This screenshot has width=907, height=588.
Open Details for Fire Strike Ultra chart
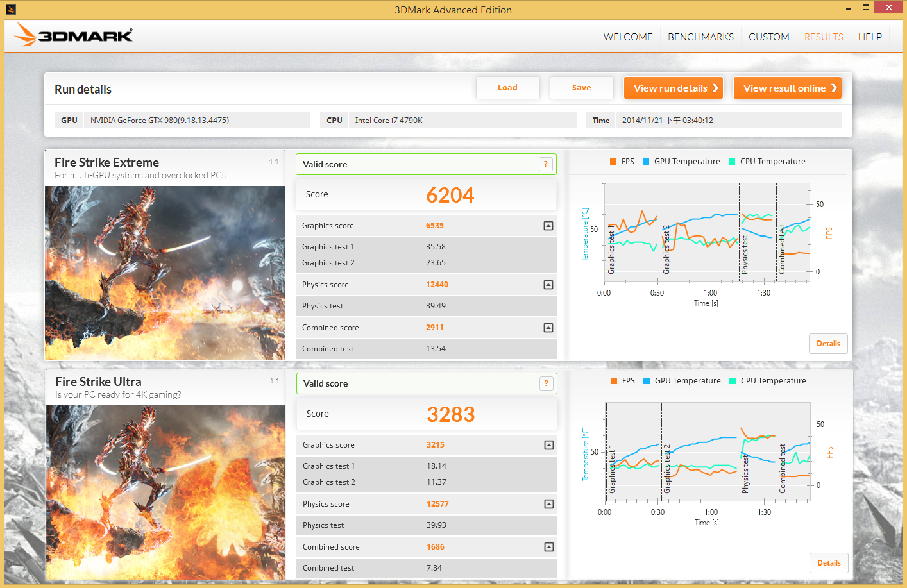tap(829, 563)
